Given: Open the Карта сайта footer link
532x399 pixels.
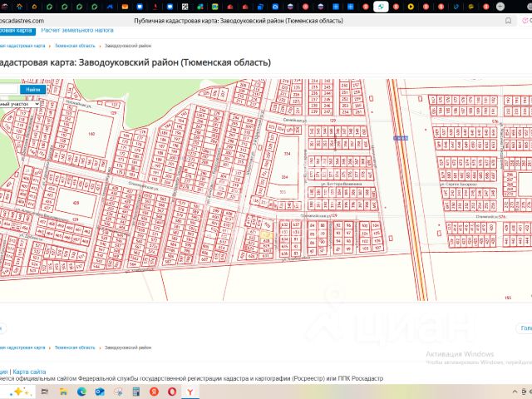Looking at the screenshot, I should tap(30, 372).
